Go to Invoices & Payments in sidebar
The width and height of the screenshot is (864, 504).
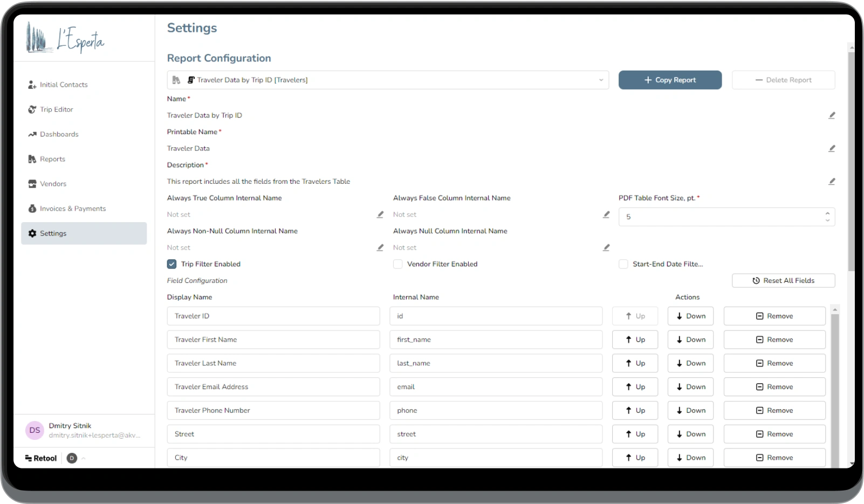pos(72,209)
